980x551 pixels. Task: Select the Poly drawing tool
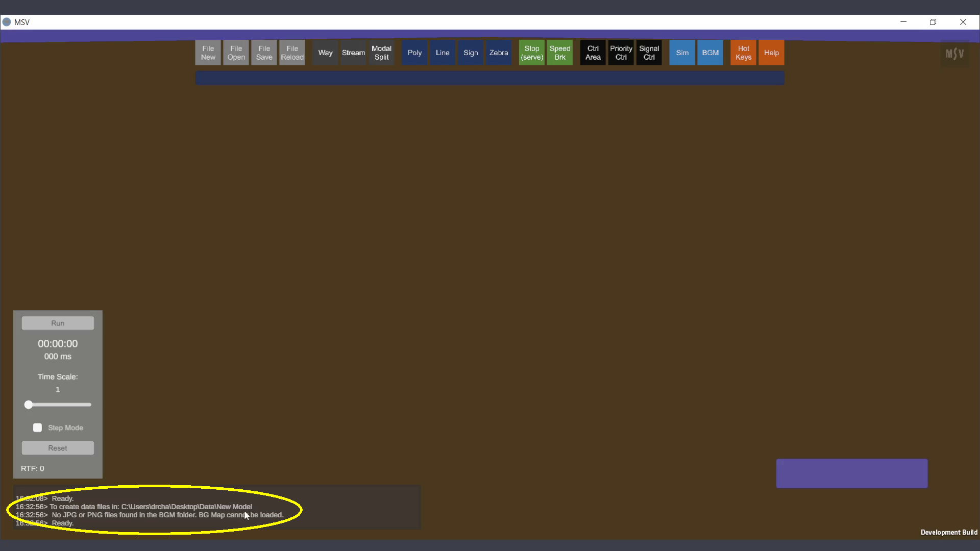pyautogui.click(x=414, y=53)
